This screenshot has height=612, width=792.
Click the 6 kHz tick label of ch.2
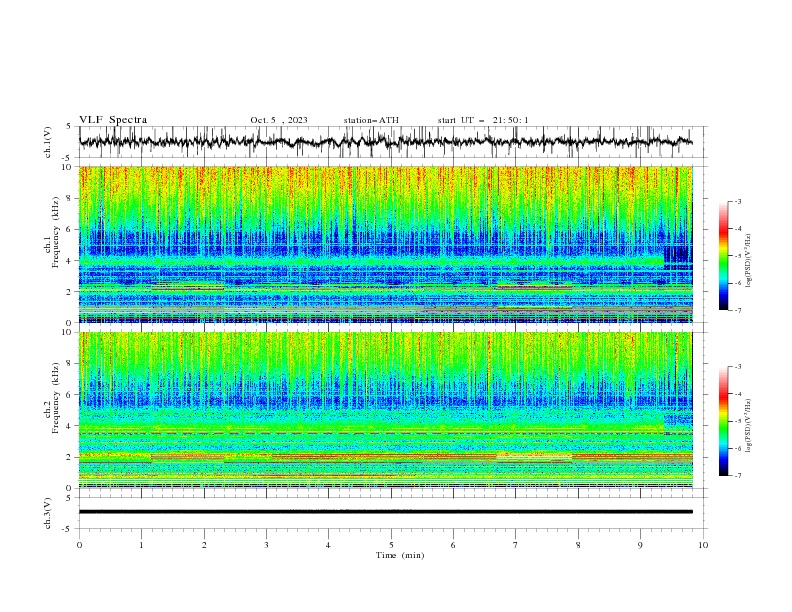pyautogui.click(x=71, y=395)
